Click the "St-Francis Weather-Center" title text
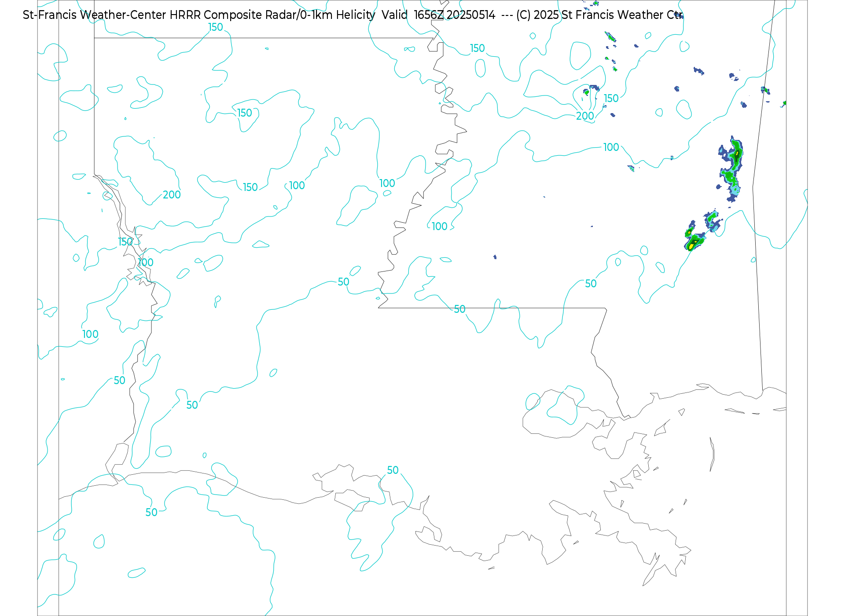This screenshot has width=845, height=616. pos(95,15)
